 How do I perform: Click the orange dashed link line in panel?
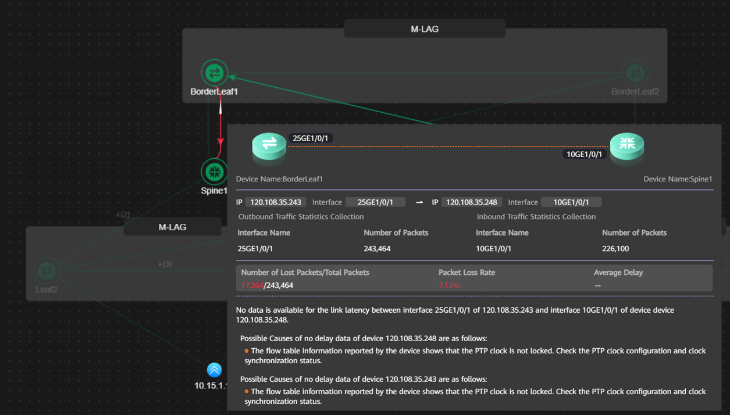pyautogui.click(x=424, y=146)
